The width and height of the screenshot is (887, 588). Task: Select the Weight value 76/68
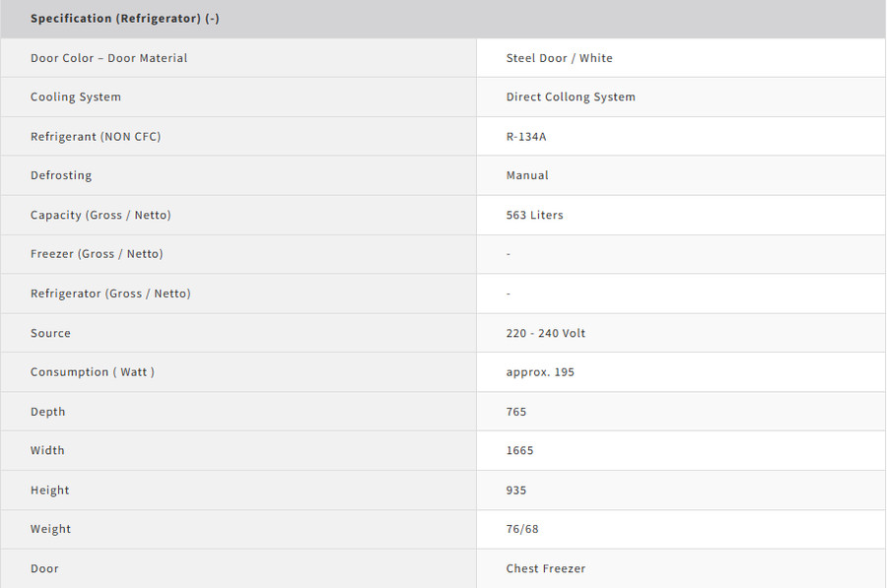521,530
